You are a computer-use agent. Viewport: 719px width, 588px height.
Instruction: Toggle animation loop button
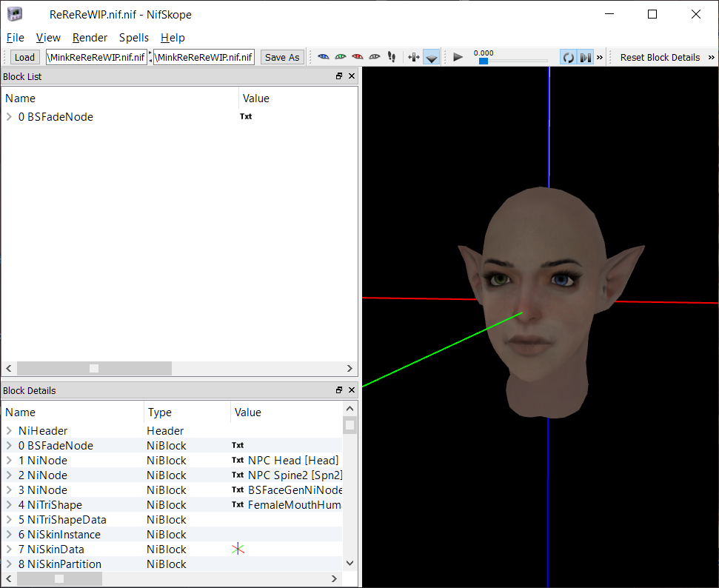[x=569, y=57]
